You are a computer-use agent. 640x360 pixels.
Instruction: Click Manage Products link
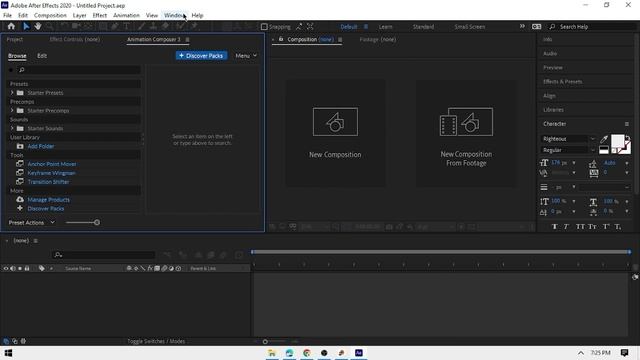coord(49,200)
